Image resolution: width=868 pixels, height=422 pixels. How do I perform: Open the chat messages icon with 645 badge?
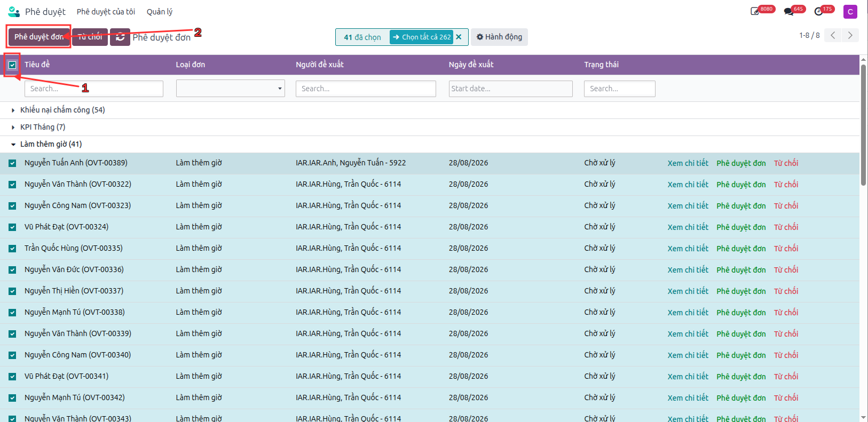click(x=788, y=11)
